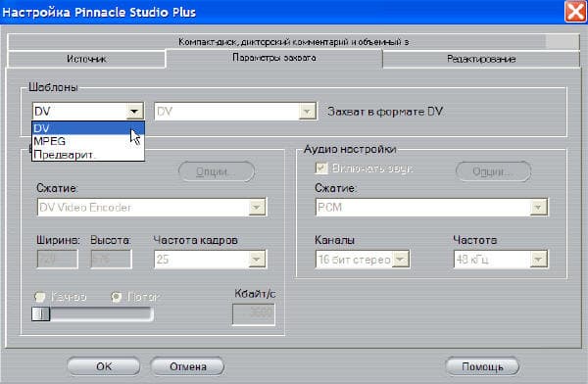Open the Частота кадров 25 dropdown
The image size is (588, 384).
[257, 260]
